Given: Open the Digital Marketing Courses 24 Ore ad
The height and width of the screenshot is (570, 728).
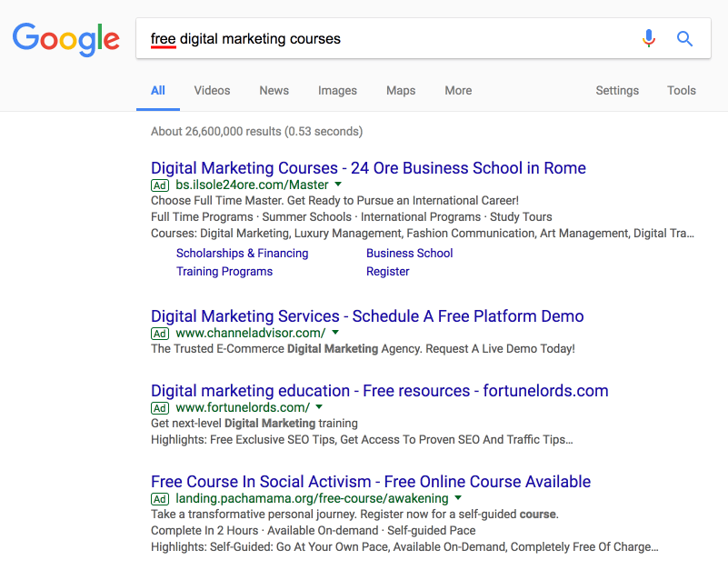Looking at the screenshot, I should (368, 168).
